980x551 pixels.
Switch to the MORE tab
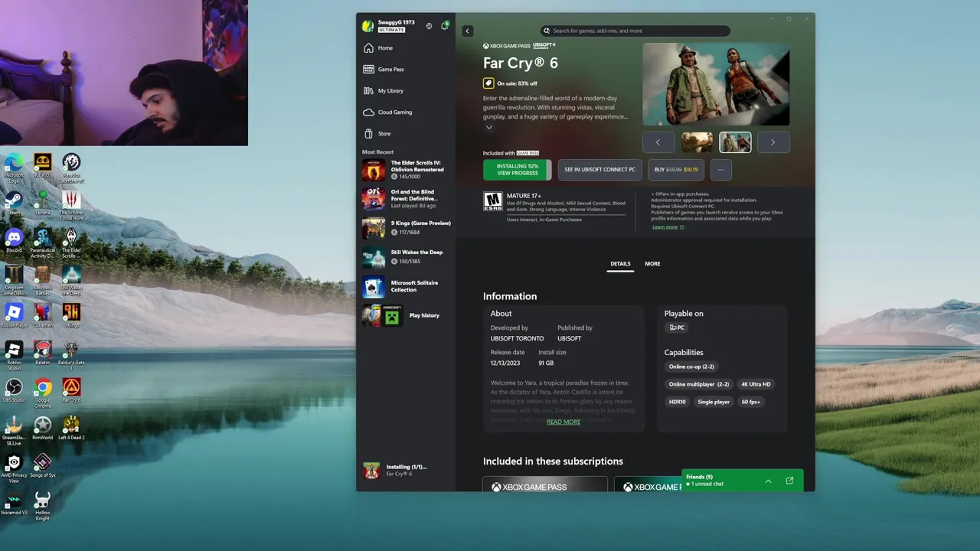pyautogui.click(x=652, y=264)
